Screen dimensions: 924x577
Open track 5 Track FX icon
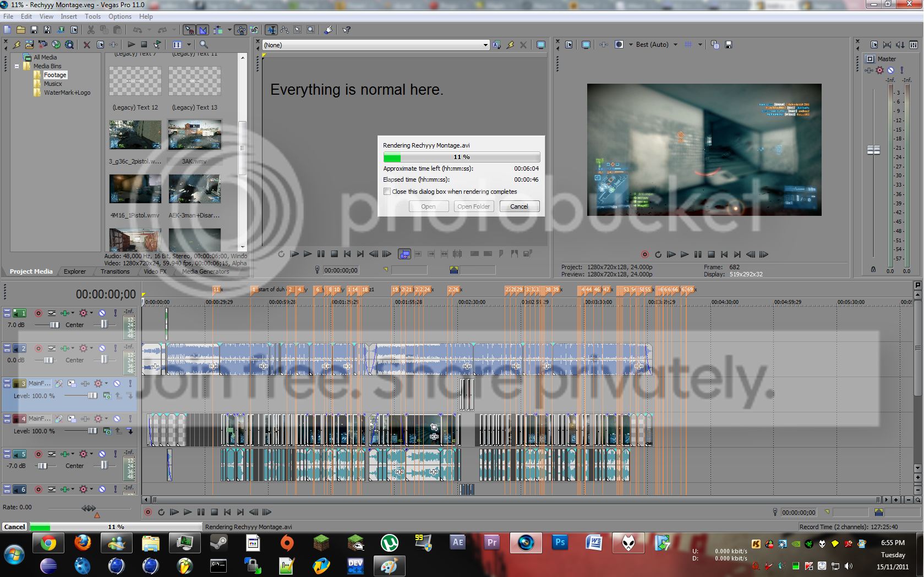[x=66, y=454]
